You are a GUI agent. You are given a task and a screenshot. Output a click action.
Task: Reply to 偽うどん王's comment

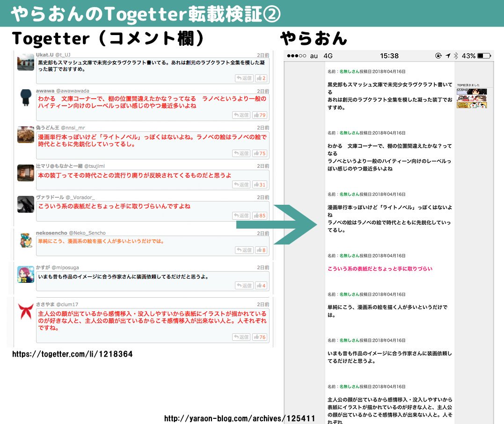point(241,153)
